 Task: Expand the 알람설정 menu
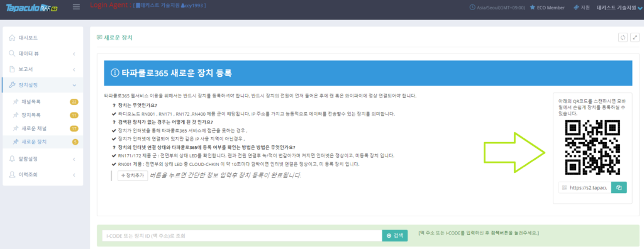(x=43, y=158)
